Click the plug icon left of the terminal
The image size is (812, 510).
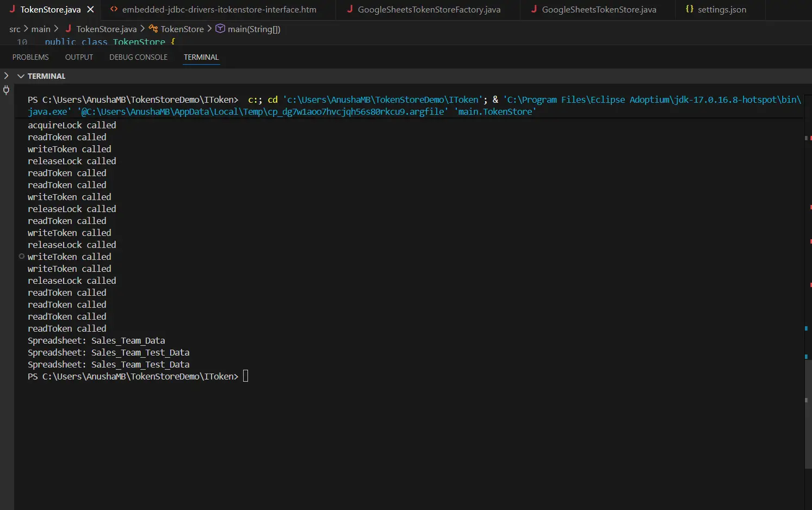pos(7,90)
